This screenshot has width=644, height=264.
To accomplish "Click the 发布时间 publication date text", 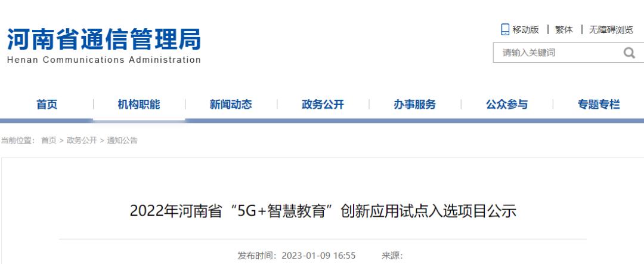I will click(296, 256).
